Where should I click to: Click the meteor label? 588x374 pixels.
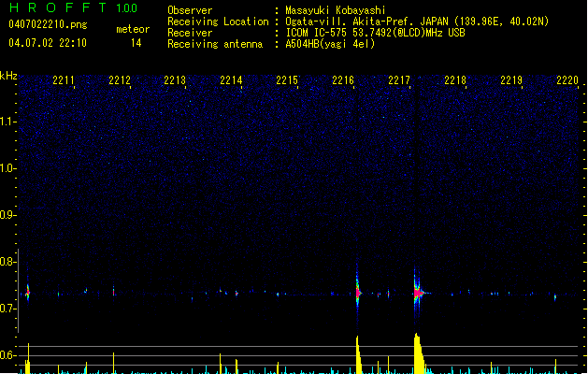(x=133, y=29)
